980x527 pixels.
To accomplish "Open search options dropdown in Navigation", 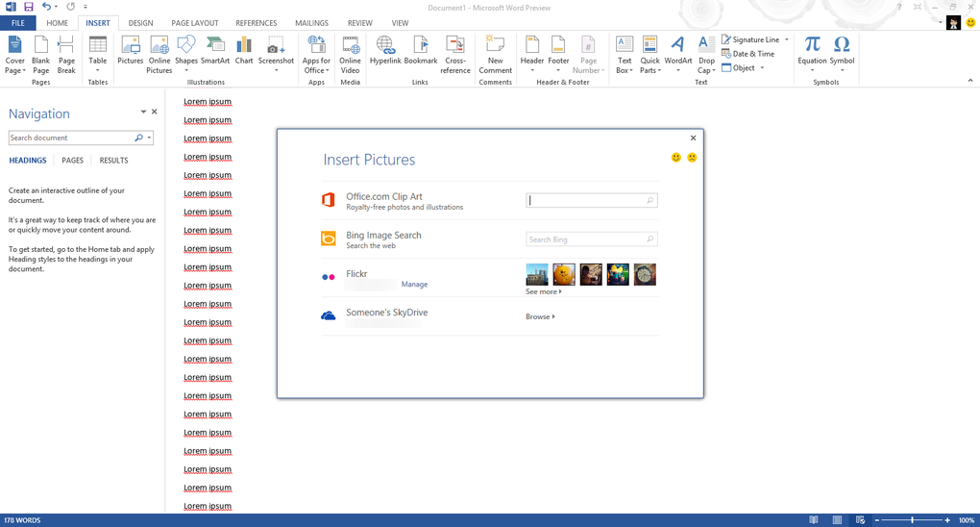I will click(149, 138).
